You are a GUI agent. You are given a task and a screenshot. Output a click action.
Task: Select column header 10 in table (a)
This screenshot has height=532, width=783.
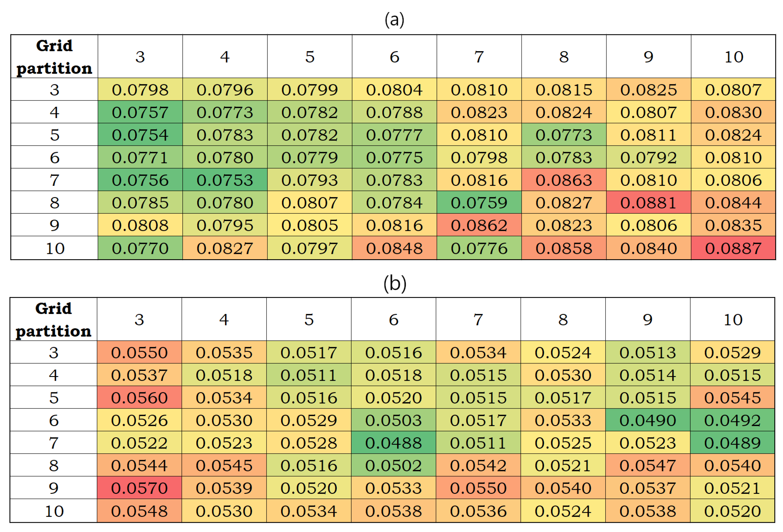(734, 57)
